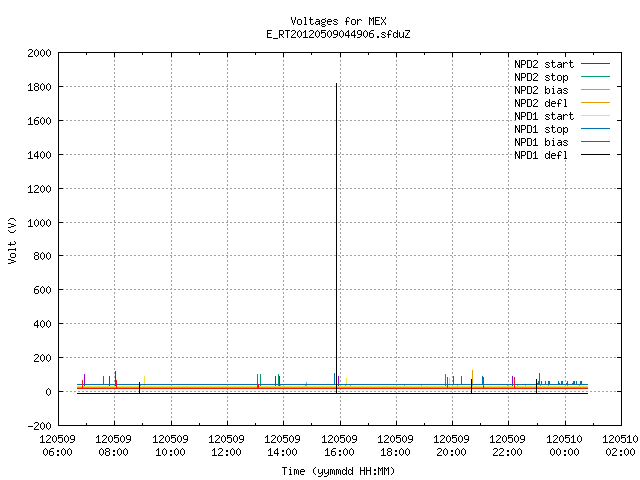This screenshot has width=640, height=480.
Task: Click the 1600 y-axis tick label
Action: [x=40, y=121]
